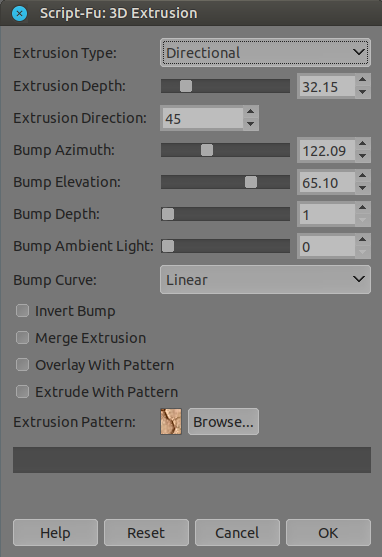The image size is (382, 557).
Task: Increase Bump Ambient Light with up arrow
Action: tap(362, 240)
